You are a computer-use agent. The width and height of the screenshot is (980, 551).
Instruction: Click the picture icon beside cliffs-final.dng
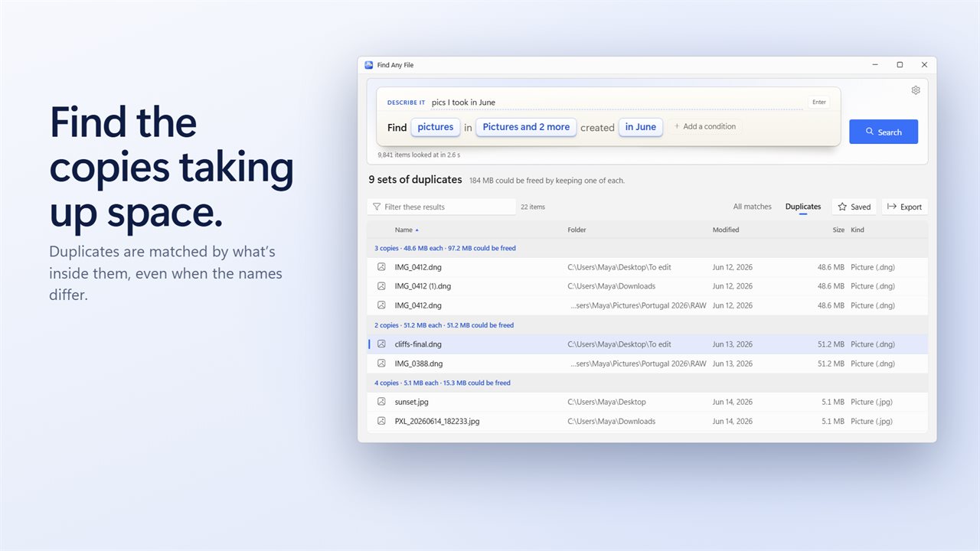pyautogui.click(x=381, y=344)
